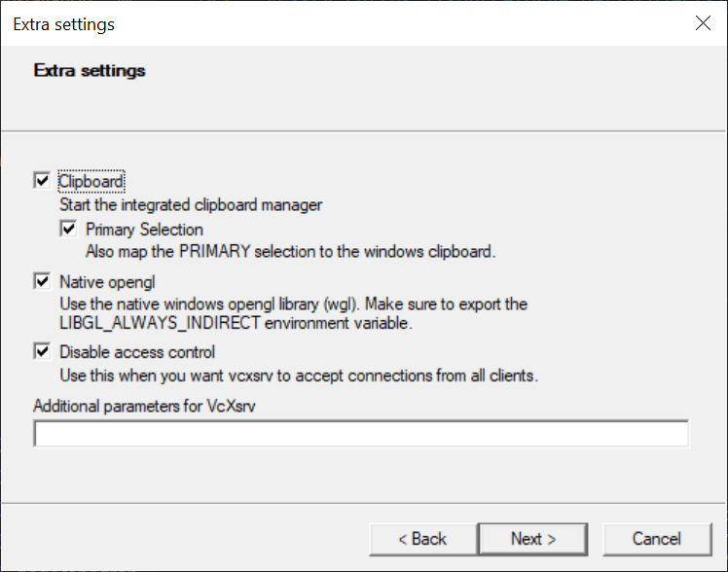Click the 'Start the integrated clipboard manager' description
The image size is (728, 572).
(191, 205)
